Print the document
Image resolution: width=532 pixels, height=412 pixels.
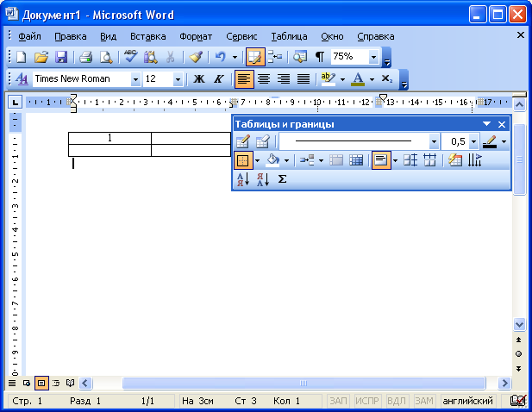click(x=86, y=57)
